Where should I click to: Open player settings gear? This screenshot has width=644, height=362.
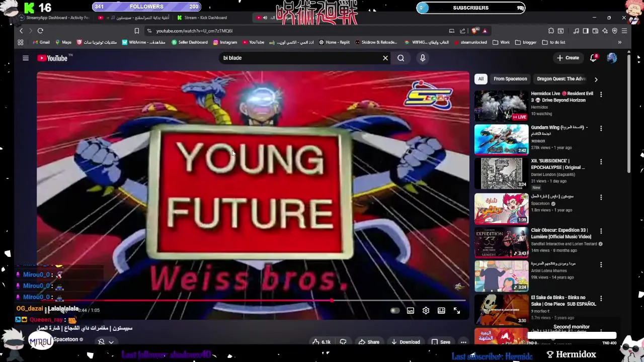click(x=426, y=311)
